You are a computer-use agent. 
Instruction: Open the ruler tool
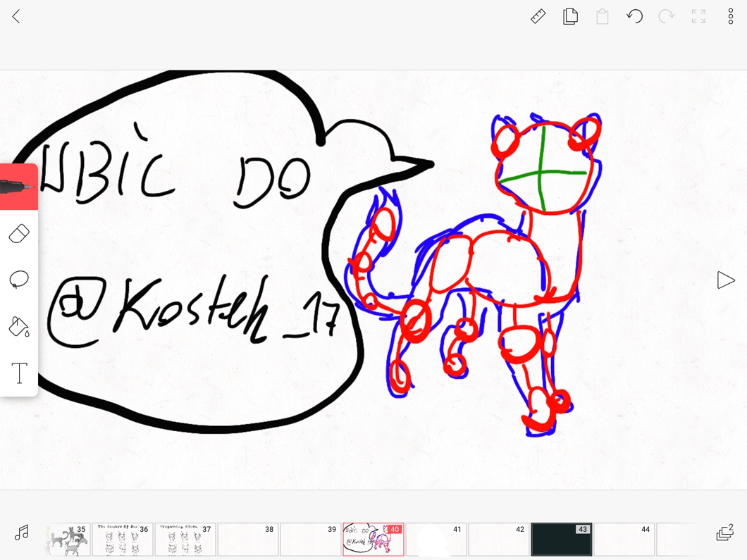pyautogui.click(x=538, y=16)
